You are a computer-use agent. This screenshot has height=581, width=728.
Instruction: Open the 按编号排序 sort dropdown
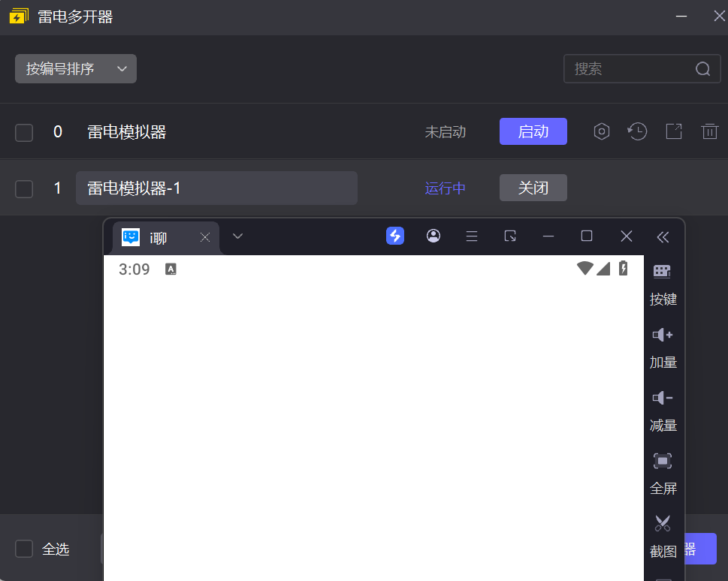click(x=76, y=68)
